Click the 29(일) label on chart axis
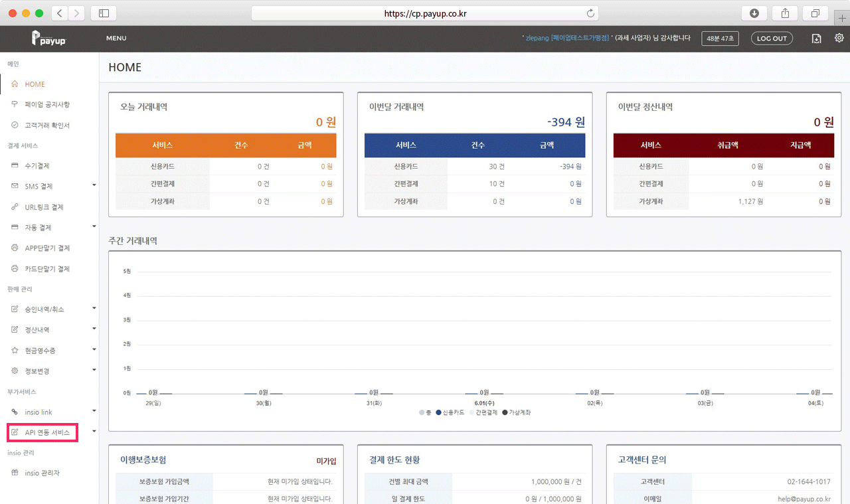 pyautogui.click(x=153, y=403)
